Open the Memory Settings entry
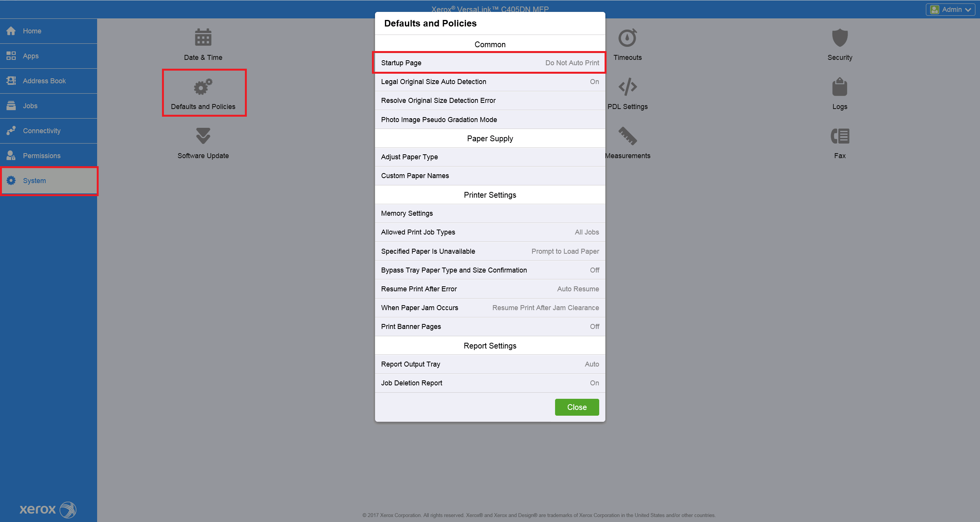The width and height of the screenshot is (980, 522). click(490, 213)
